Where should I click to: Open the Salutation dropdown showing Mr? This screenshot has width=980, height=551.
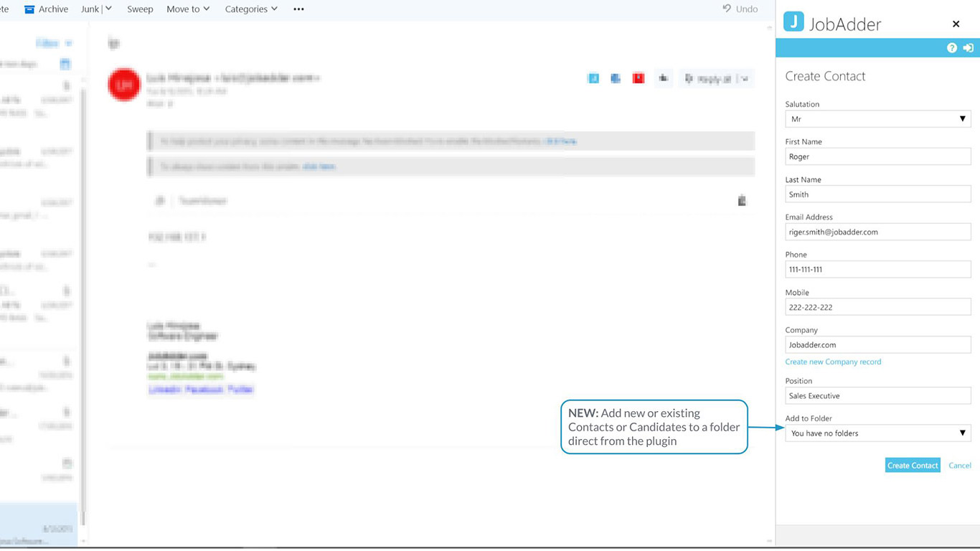(x=878, y=119)
